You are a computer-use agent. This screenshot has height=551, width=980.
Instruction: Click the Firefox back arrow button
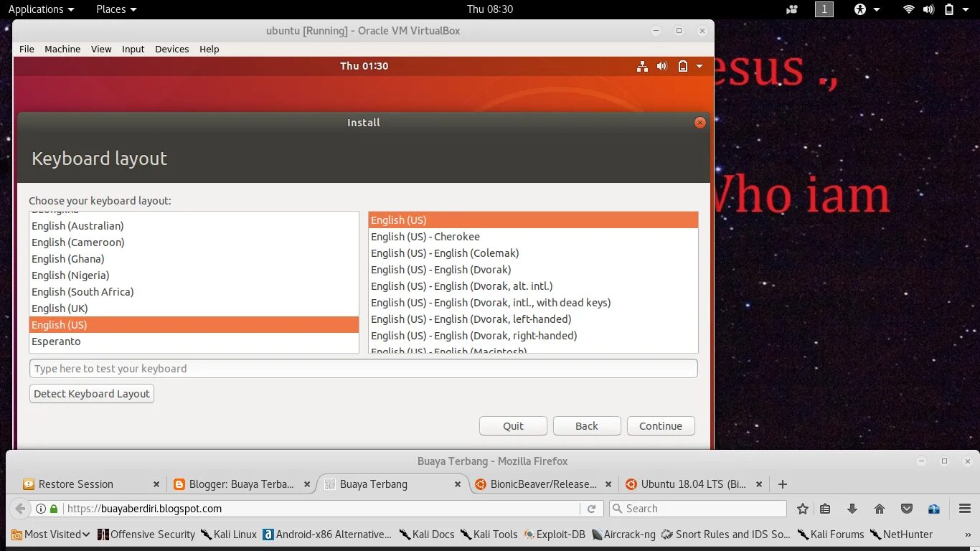[20, 509]
